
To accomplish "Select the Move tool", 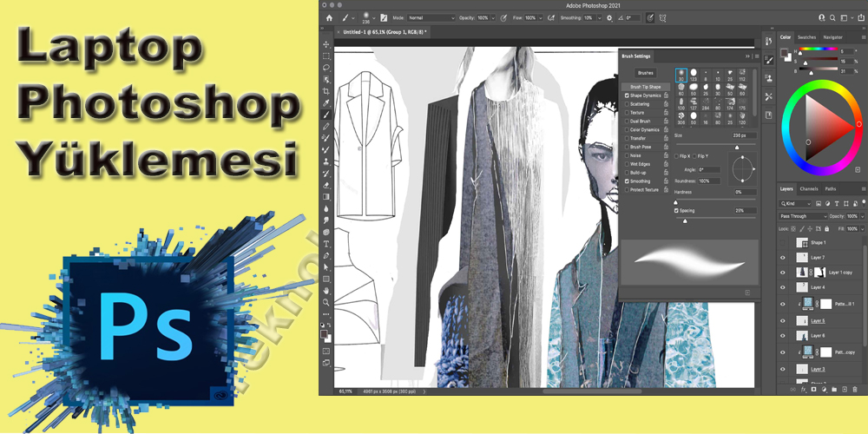I will [326, 44].
